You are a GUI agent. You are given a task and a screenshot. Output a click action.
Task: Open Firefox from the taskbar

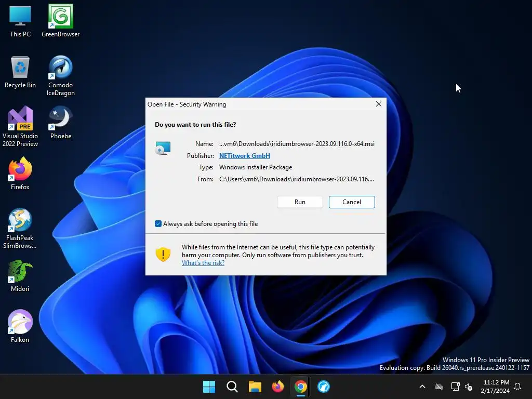(x=278, y=387)
